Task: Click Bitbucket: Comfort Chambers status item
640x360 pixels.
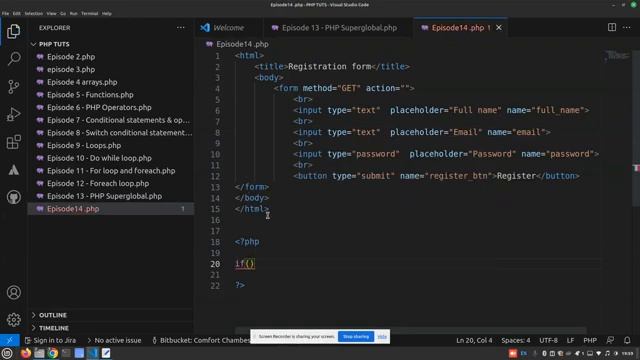Action: pyautogui.click(x=201, y=340)
